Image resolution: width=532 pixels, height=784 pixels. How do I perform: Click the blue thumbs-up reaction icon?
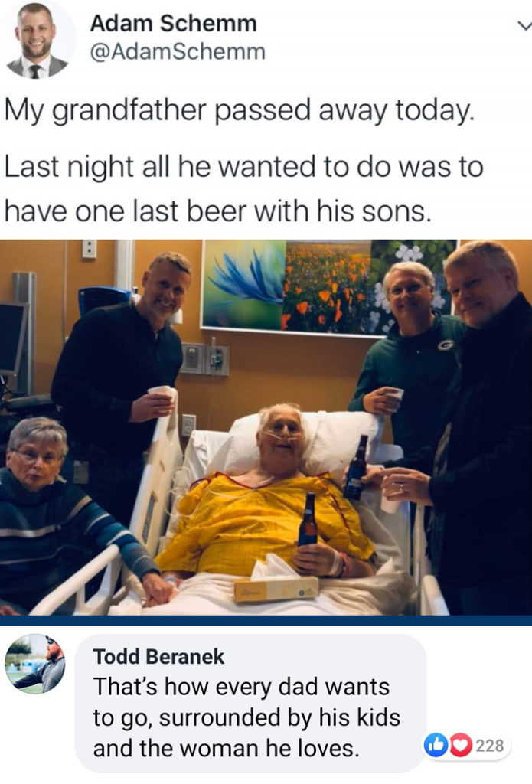(436, 746)
